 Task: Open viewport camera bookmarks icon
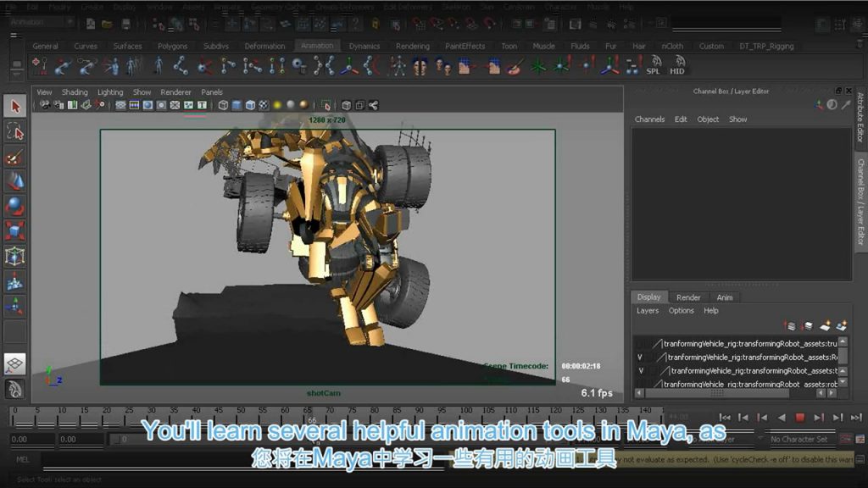73,105
